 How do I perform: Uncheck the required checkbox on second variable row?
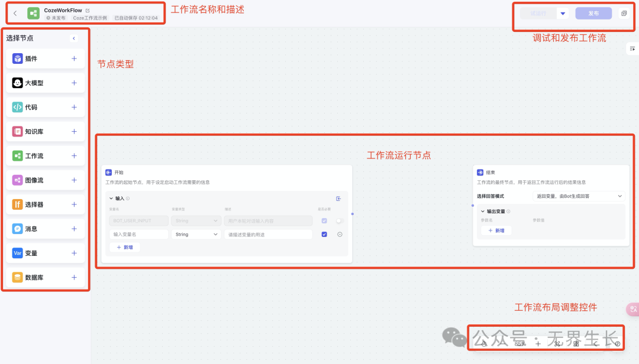pos(324,235)
